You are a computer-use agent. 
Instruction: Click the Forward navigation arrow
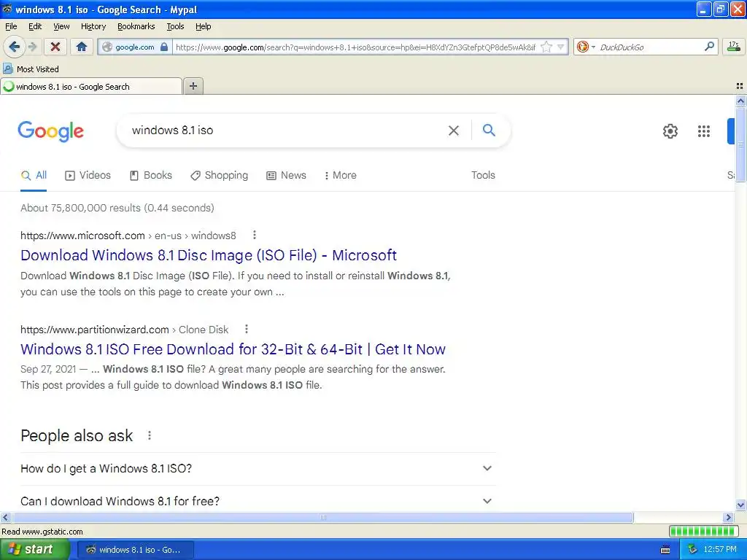click(32, 47)
